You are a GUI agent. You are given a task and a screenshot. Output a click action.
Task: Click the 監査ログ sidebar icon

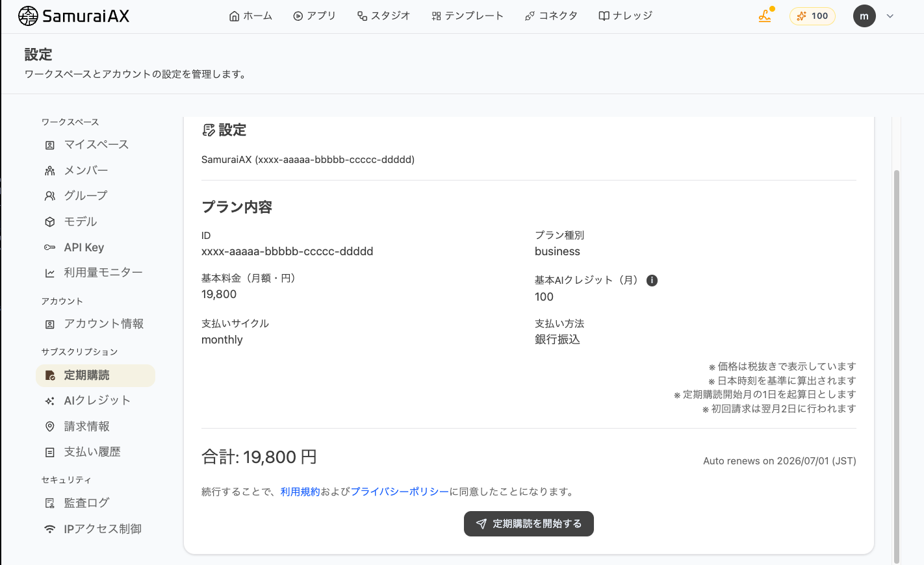50,503
